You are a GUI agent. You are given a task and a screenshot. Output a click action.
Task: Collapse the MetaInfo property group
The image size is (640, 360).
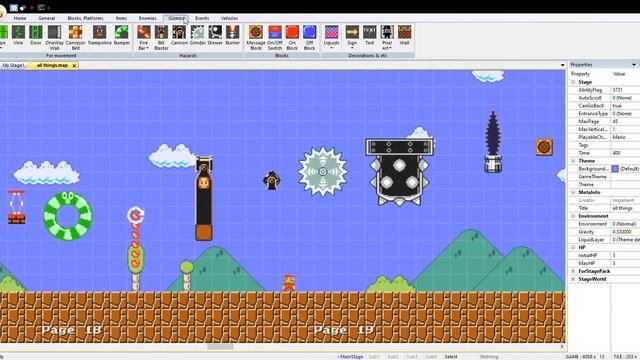coord(573,192)
